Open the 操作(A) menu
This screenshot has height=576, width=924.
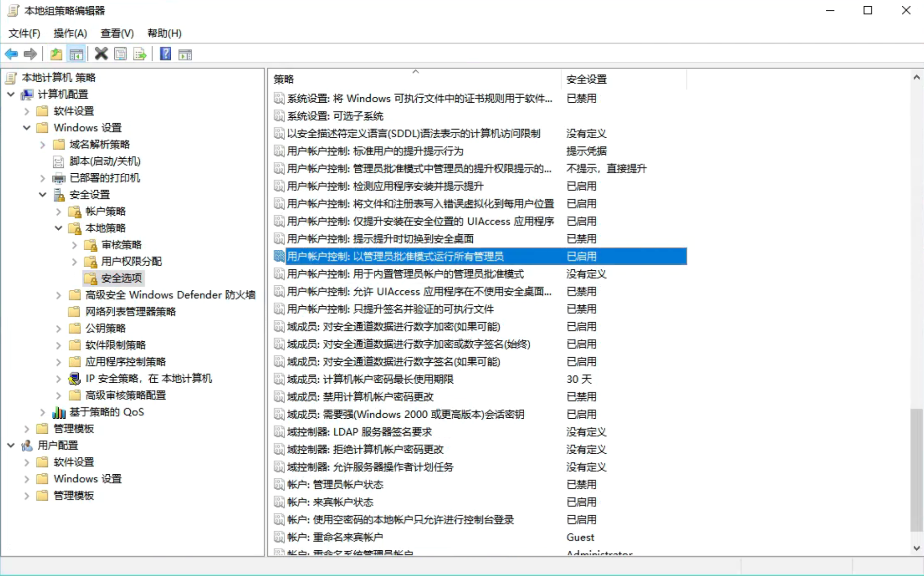70,33
